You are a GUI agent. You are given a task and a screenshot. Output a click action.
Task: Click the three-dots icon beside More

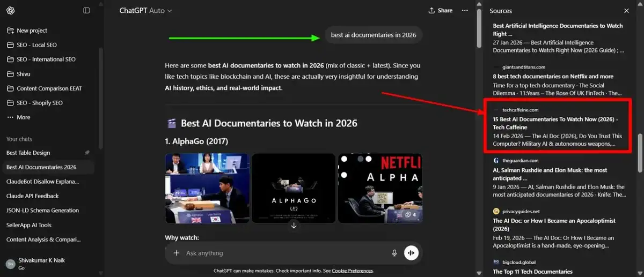coord(10,117)
